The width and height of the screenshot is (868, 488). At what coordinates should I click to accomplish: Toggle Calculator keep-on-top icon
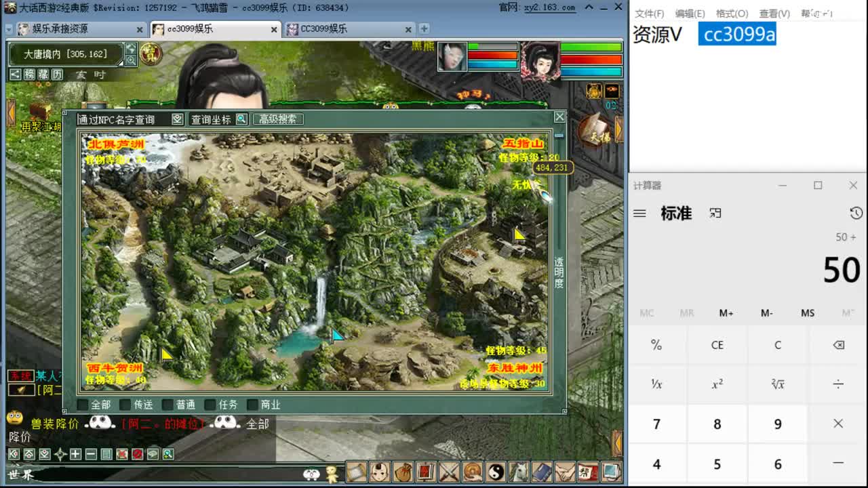(715, 213)
